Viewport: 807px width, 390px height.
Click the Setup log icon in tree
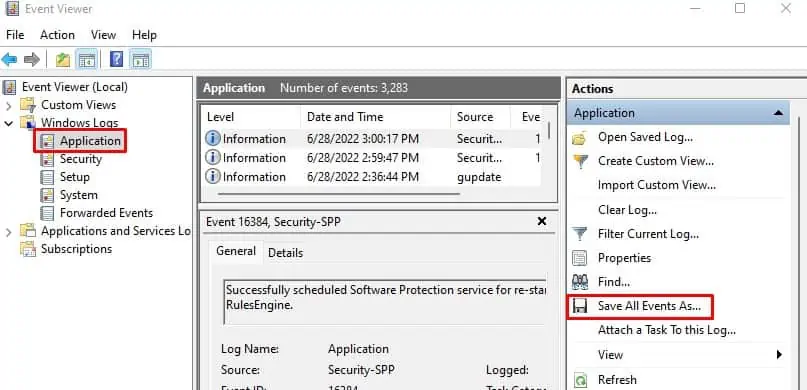pyautogui.click(x=47, y=178)
